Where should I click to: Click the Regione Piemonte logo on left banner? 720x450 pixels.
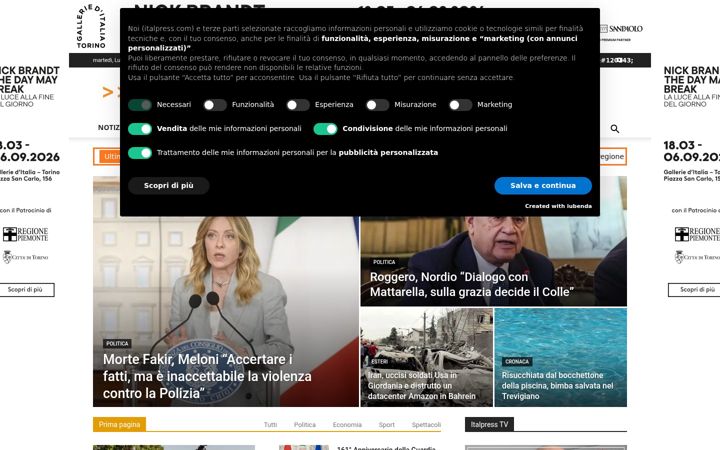pos(25,234)
